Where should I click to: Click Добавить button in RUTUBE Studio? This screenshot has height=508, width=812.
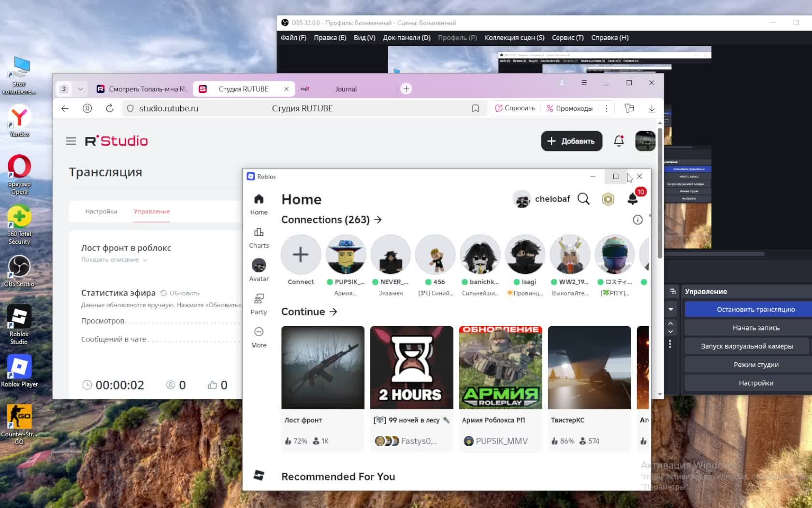572,141
